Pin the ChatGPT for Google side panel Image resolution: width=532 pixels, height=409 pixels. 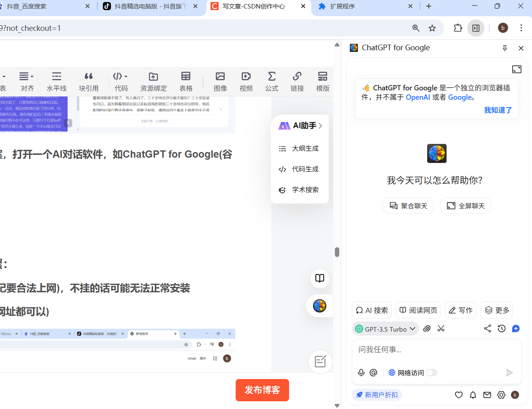pos(505,48)
